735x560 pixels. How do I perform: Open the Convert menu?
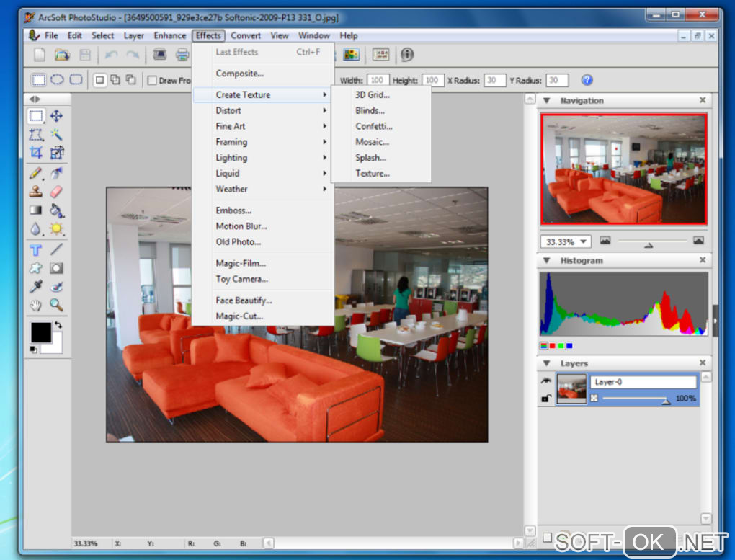246,35
